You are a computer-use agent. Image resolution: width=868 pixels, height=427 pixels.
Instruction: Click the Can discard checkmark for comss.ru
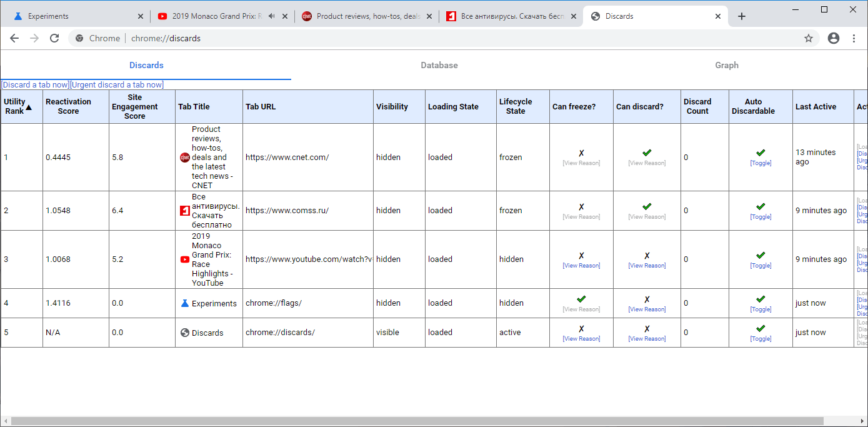click(x=647, y=206)
